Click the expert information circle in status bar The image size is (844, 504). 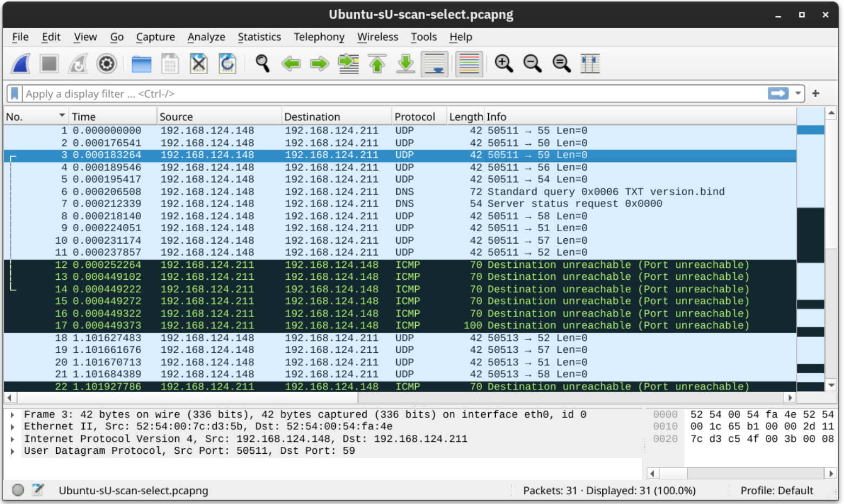pos(18,490)
